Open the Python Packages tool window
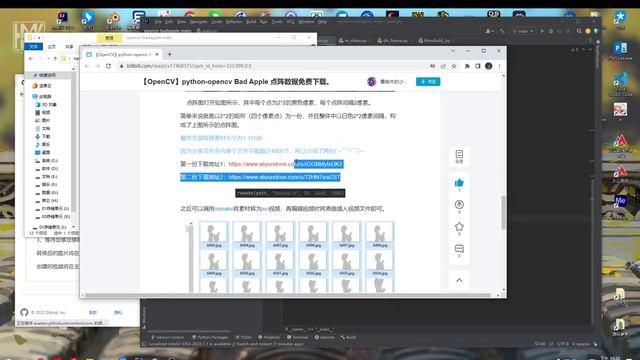The image size is (640, 360). click(210, 337)
